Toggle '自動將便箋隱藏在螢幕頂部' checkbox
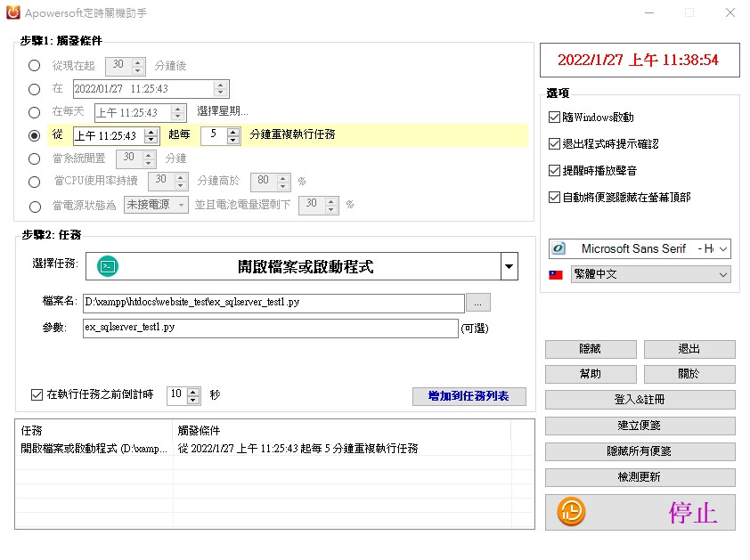The image size is (750, 560). (x=554, y=197)
